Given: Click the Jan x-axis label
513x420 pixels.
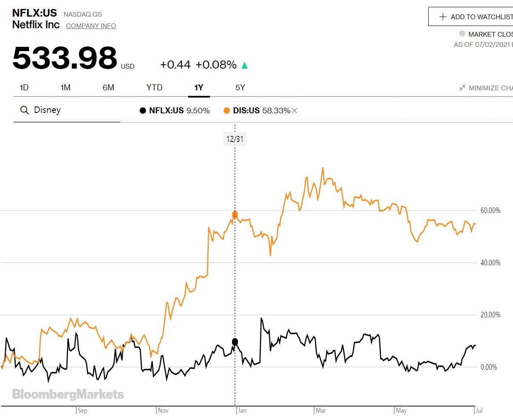Looking at the screenshot, I should [x=242, y=411].
